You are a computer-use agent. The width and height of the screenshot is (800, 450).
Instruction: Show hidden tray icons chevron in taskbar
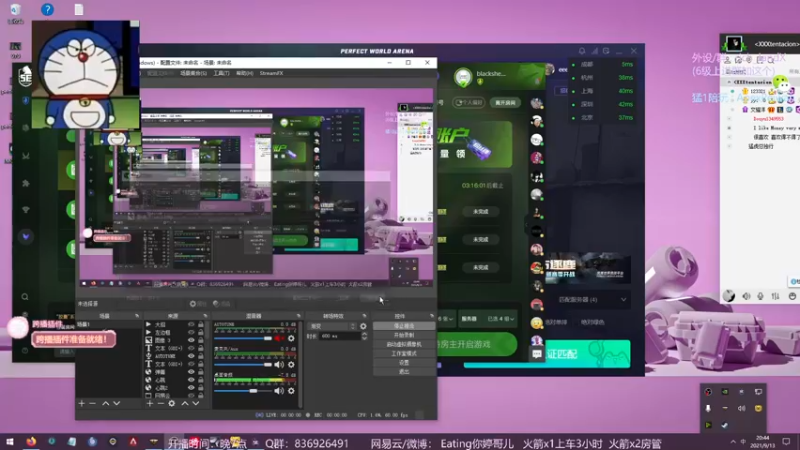(733, 442)
